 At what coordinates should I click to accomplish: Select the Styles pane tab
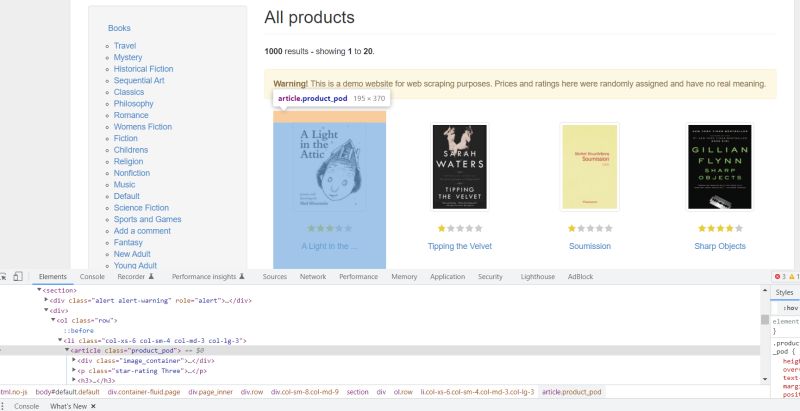coord(784,292)
